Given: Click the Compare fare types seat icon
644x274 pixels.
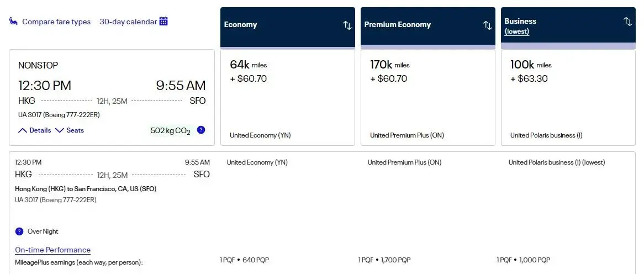Looking at the screenshot, I should 13,22.
